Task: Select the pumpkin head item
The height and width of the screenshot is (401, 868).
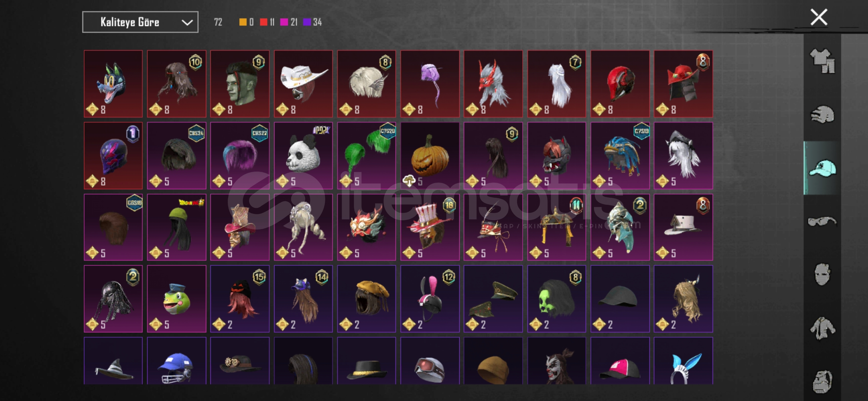Action: 430,156
